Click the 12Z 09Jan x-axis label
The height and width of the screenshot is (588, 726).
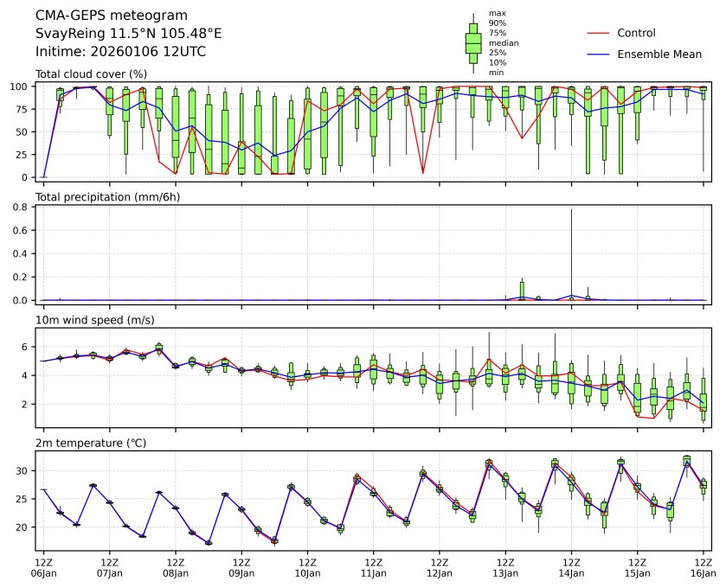tap(241, 567)
